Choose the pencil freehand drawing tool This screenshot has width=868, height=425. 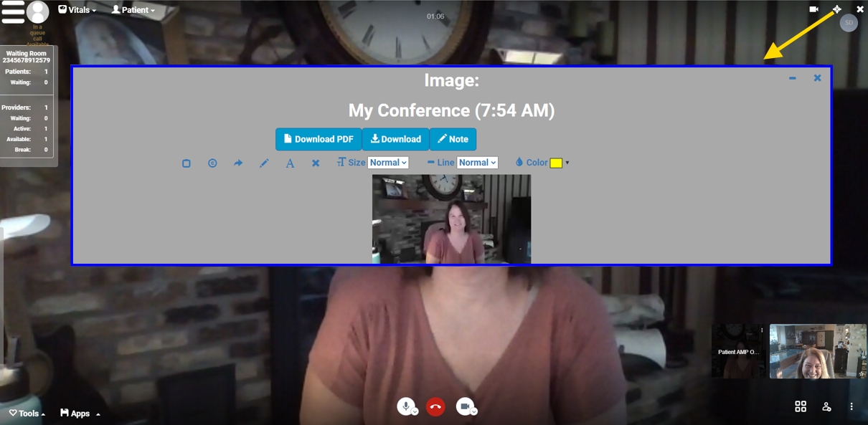point(264,163)
